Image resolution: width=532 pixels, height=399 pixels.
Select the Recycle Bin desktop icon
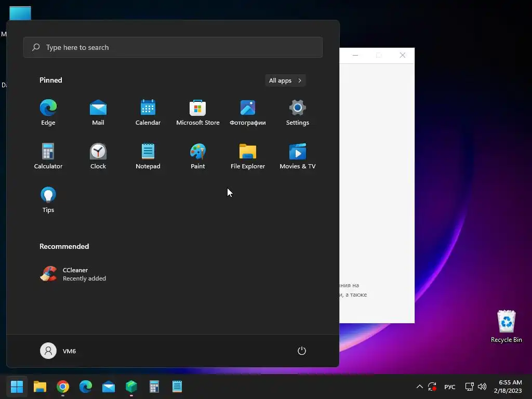(506, 326)
